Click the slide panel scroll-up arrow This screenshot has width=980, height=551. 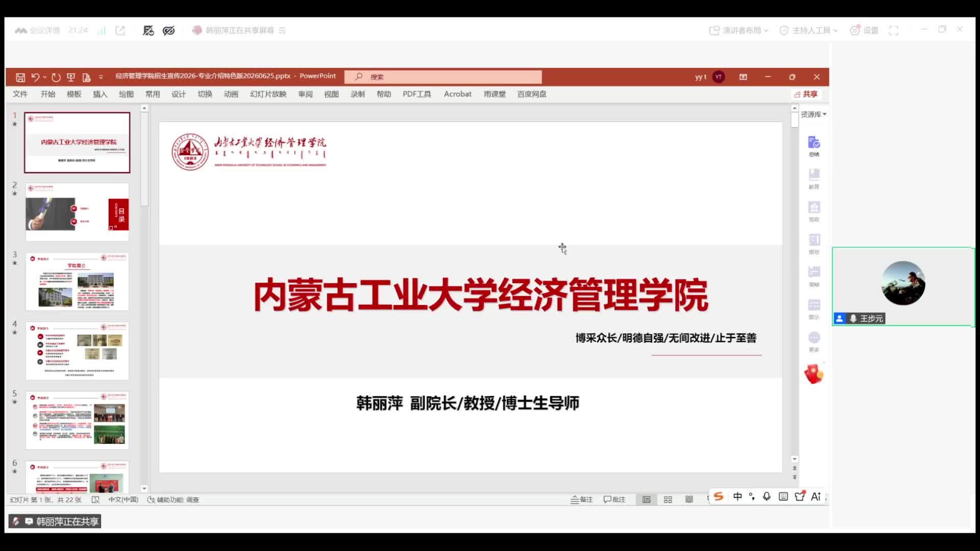click(144, 108)
